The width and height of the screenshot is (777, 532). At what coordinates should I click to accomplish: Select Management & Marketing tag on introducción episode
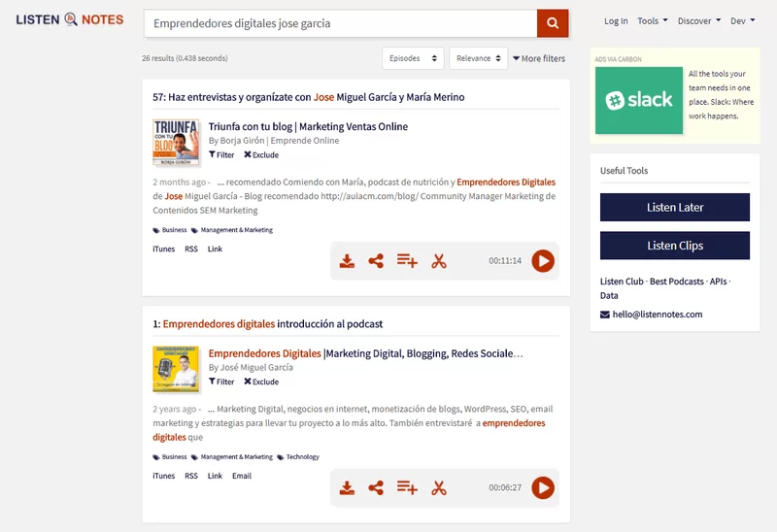pyautogui.click(x=232, y=456)
